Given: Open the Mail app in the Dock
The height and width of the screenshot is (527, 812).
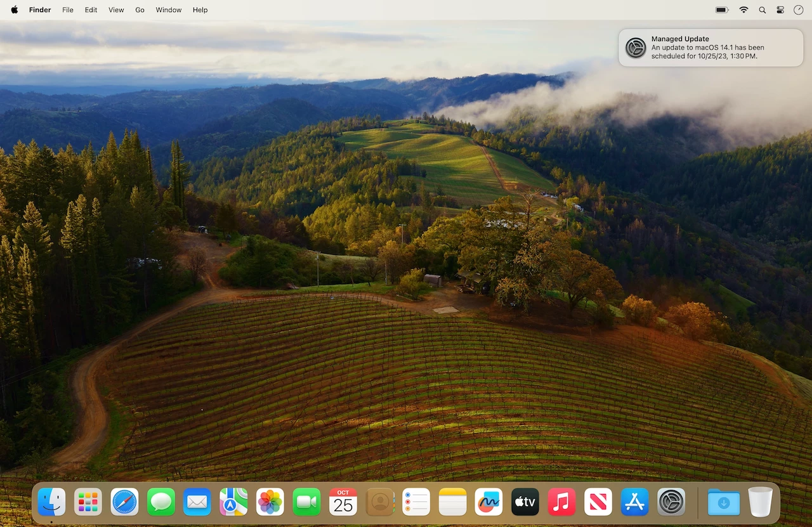Looking at the screenshot, I should click(x=197, y=502).
